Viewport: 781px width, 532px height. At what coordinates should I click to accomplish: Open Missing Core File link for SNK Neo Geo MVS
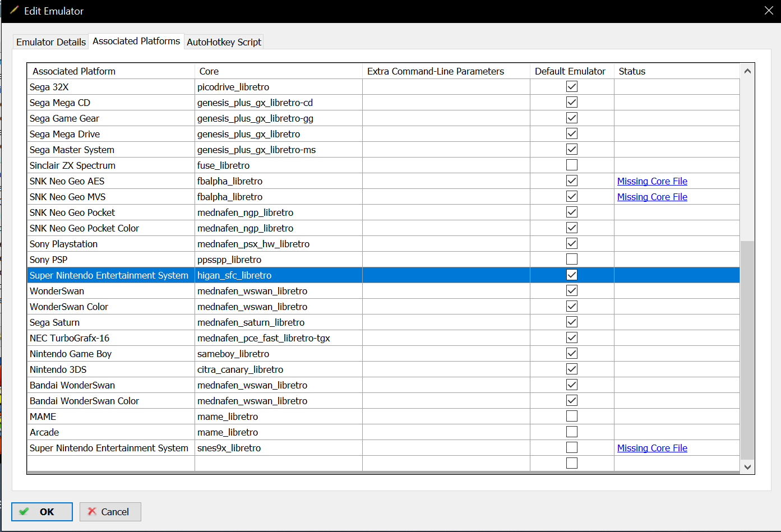click(x=652, y=197)
